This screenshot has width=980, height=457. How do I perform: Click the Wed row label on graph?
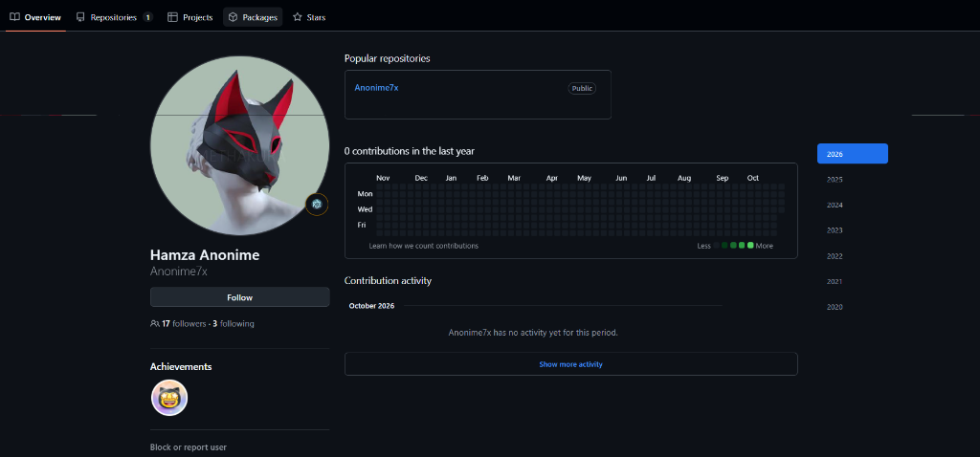click(x=365, y=209)
